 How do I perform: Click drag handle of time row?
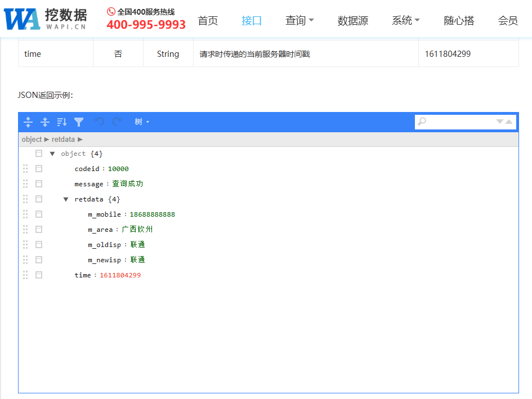[25, 275]
